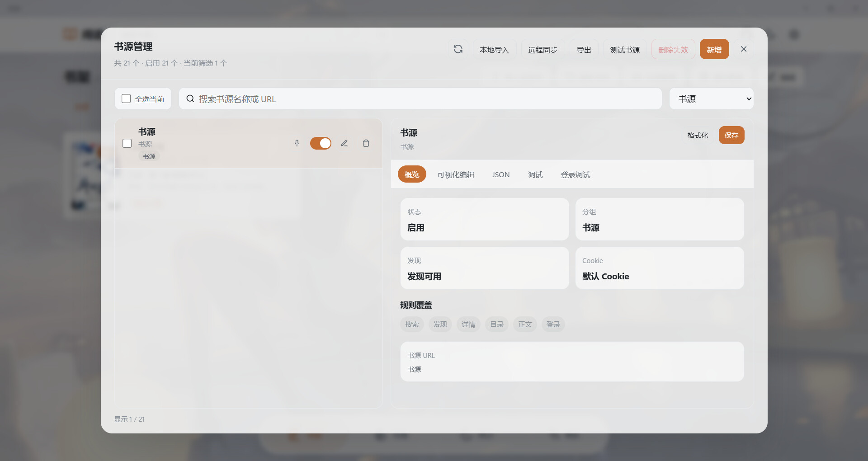The width and height of the screenshot is (868, 461).
Task: Click the 登录 rule coverage chip
Action: (553, 325)
